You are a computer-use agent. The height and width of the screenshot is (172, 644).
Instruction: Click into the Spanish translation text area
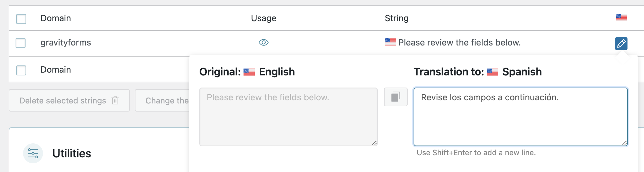tap(520, 117)
